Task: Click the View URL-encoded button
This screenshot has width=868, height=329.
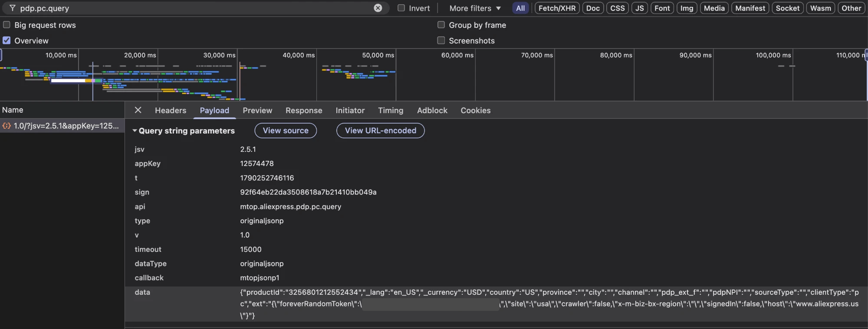Action: click(x=381, y=130)
